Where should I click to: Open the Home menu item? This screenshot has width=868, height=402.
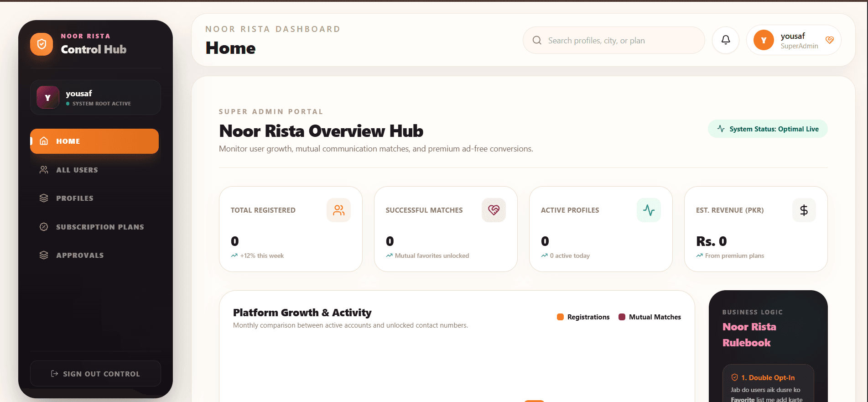pos(94,141)
